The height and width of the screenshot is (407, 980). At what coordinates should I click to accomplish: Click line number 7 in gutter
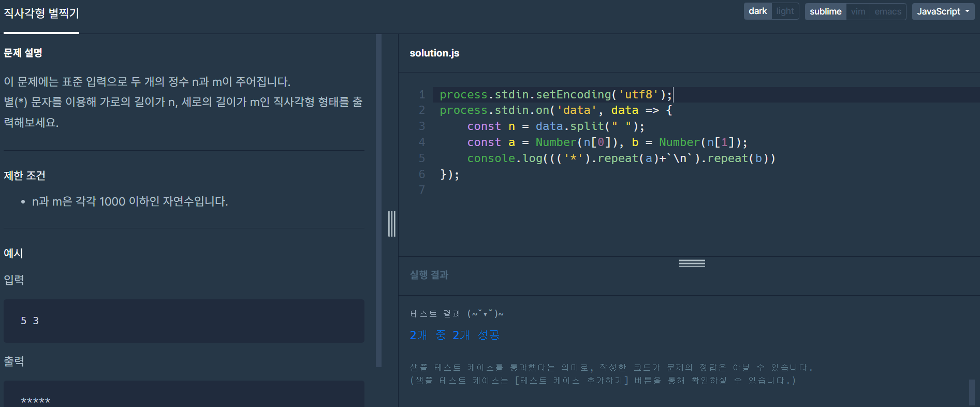[x=422, y=190]
